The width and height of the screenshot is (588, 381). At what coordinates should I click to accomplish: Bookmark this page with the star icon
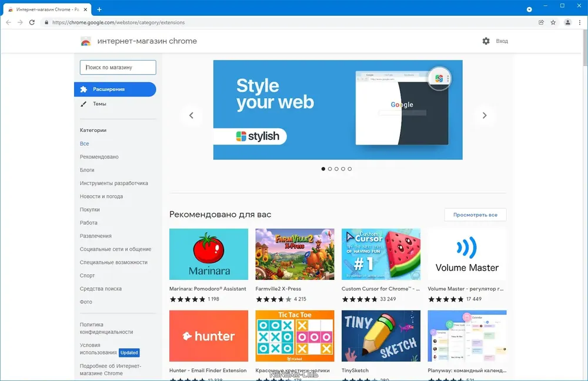point(553,22)
